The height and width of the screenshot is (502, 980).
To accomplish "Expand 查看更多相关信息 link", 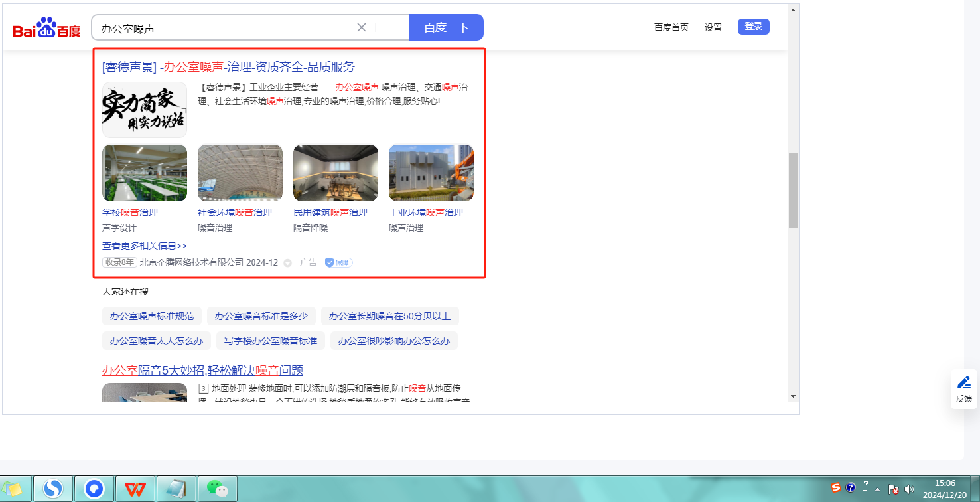I will [x=145, y=246].
